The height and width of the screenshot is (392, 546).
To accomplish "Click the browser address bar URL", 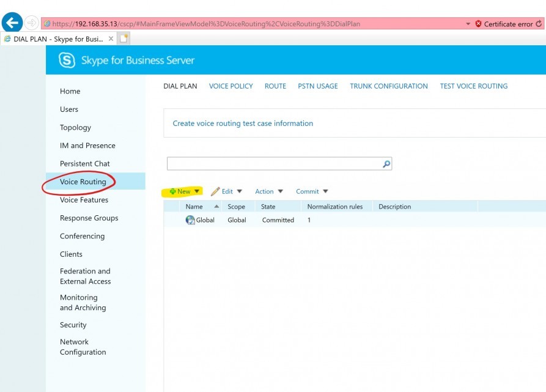I will coord(206,24).
